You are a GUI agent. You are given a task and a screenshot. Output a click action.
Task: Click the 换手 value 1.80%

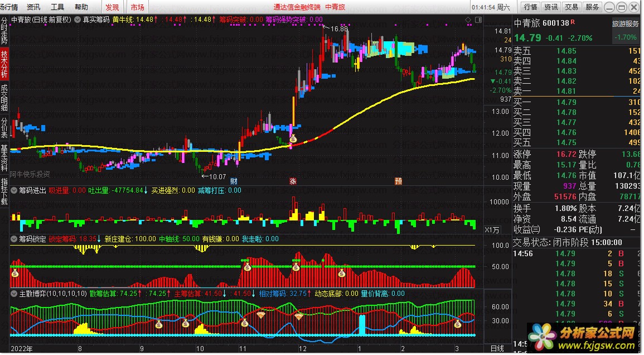tap(565, 208)
